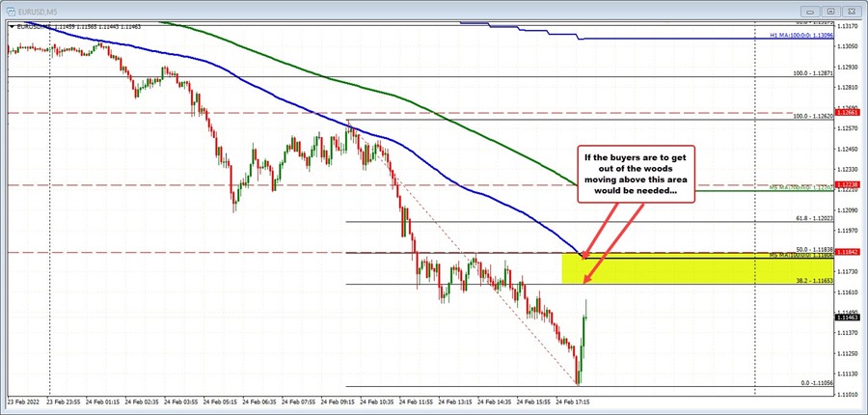Click the 23 Feb 2022 date label

[x=25, y=401]
